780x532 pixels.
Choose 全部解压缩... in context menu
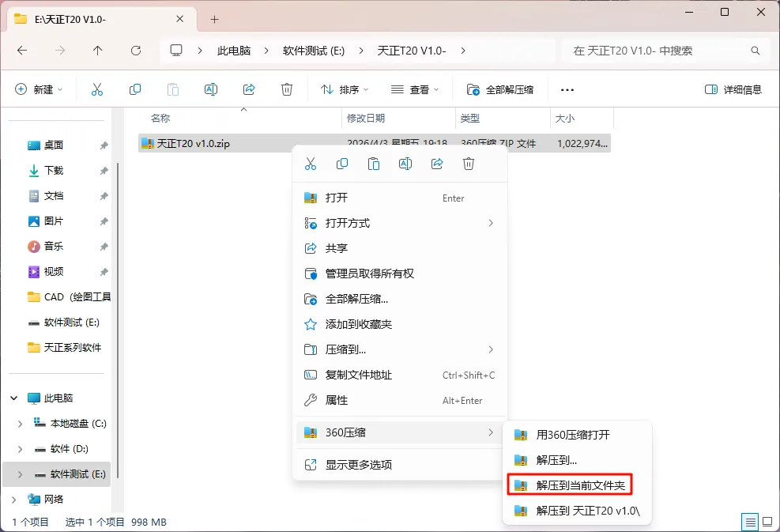[400, 299]
